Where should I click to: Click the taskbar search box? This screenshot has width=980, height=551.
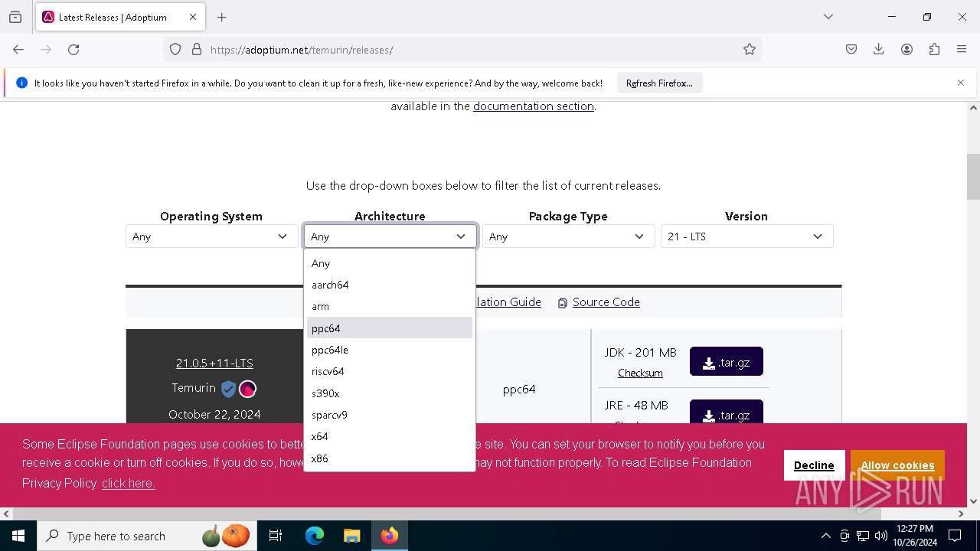pos(149,536)
